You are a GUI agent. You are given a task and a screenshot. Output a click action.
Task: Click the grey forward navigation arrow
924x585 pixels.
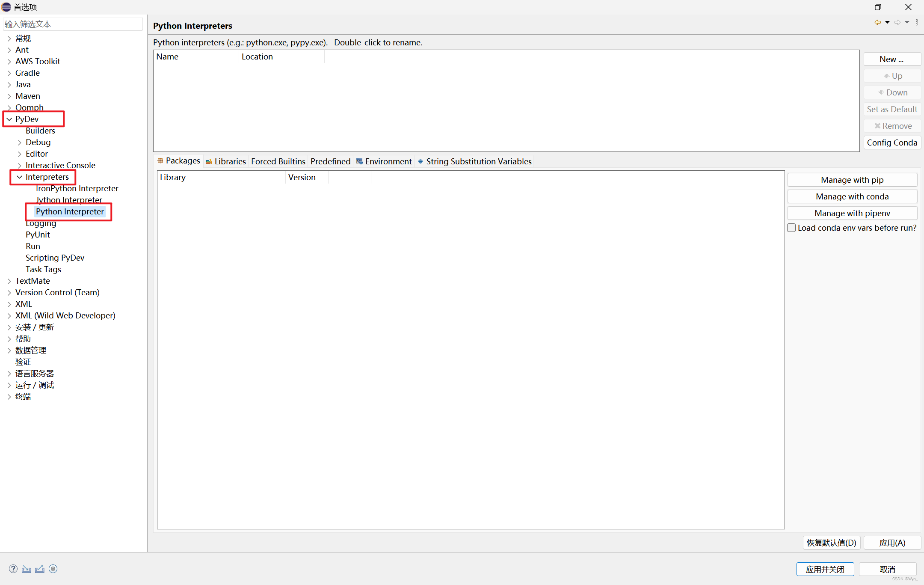(x=897, y=22)
